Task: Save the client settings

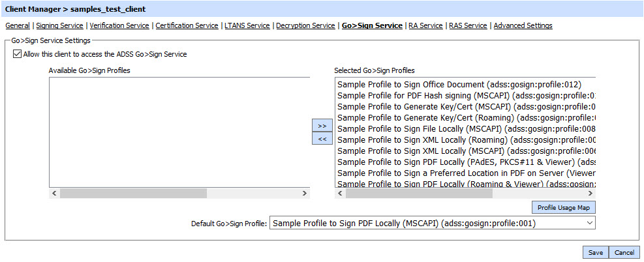Action: 595,252
